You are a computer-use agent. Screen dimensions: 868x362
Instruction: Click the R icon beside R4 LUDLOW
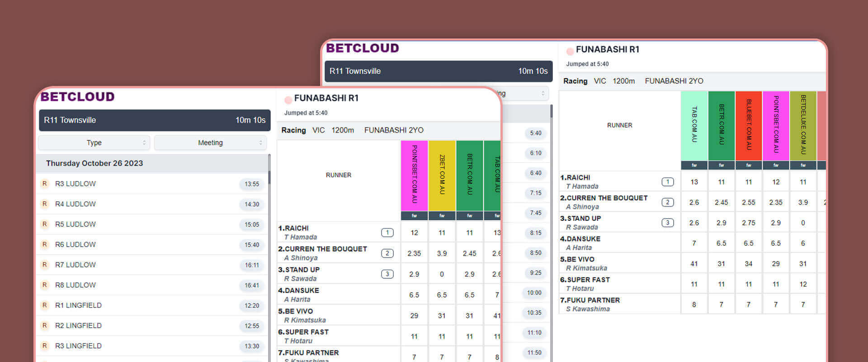[x=44, y=204]
